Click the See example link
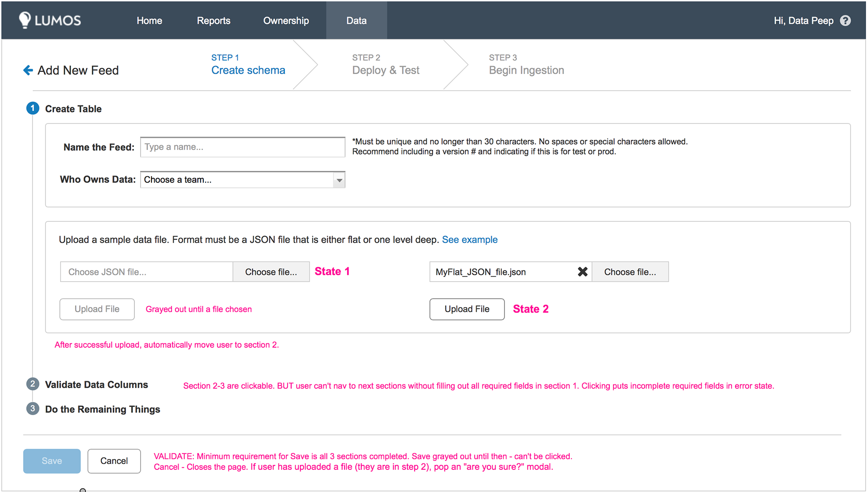 470,240
